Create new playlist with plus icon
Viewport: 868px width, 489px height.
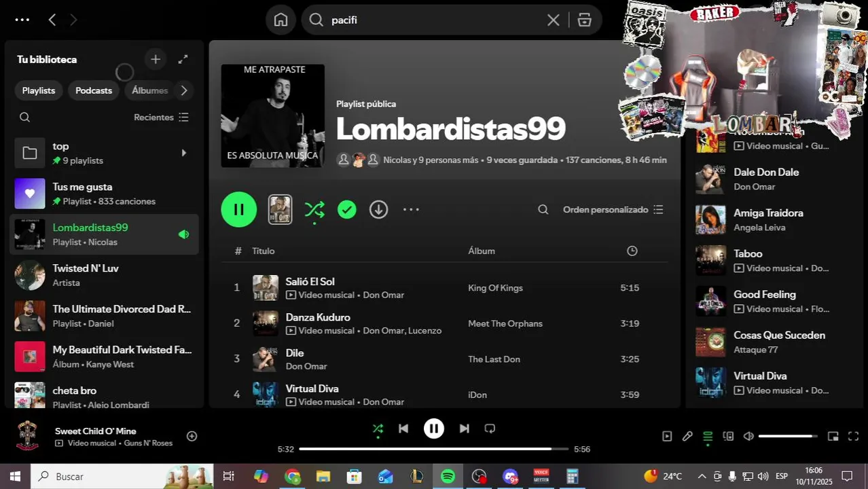pyautogui.click(x=156, y=59)
